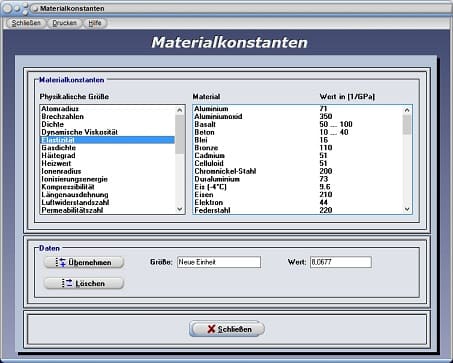The image size is (453, 363).
Task: Select Dynamische Viskosität in the list
Action: (107, 132)
